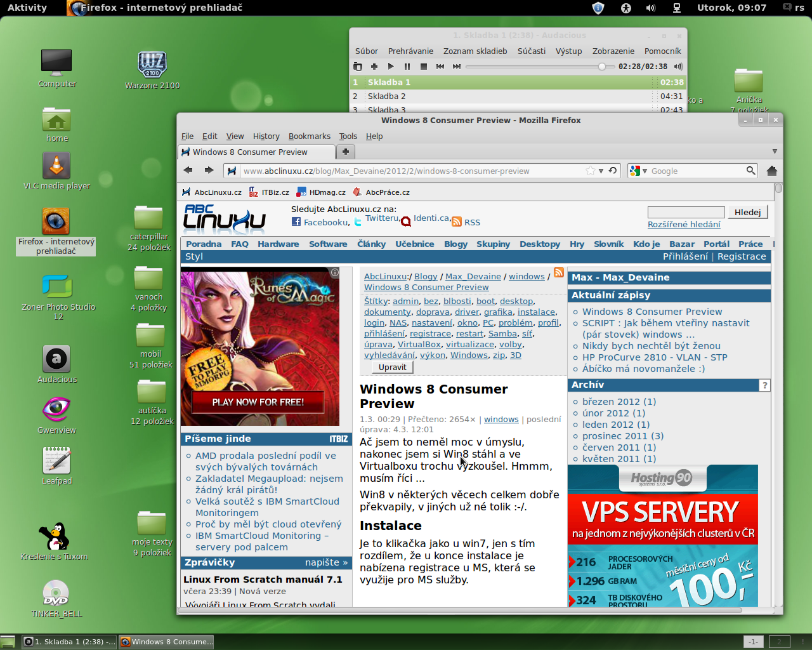Pause playback in Audacious
Screen dimensions: 812x650
click(x=407, y=67)
